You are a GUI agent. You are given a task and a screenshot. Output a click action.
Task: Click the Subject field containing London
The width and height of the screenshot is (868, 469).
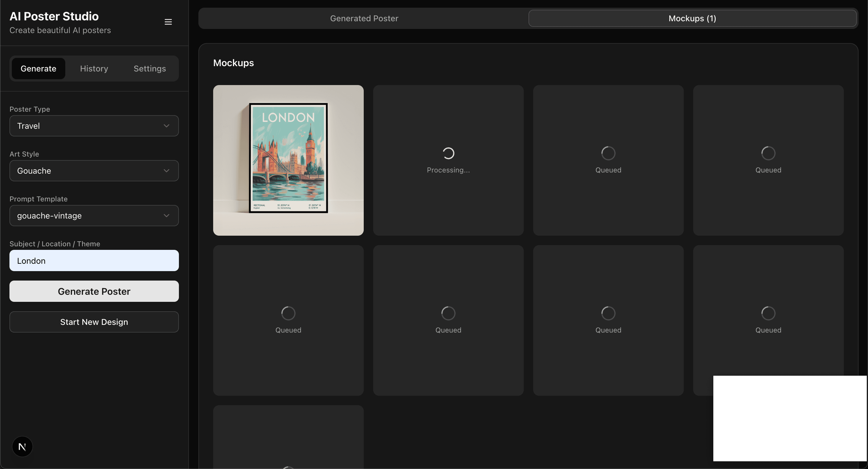[x=94, y=260]
